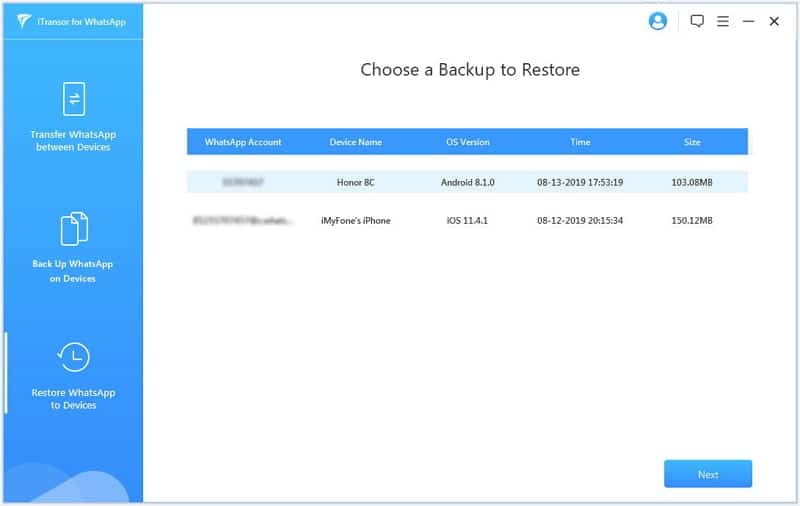Screen dimensions: 800x506
Task: Close the iTransor window
Action: pos(774,21)
